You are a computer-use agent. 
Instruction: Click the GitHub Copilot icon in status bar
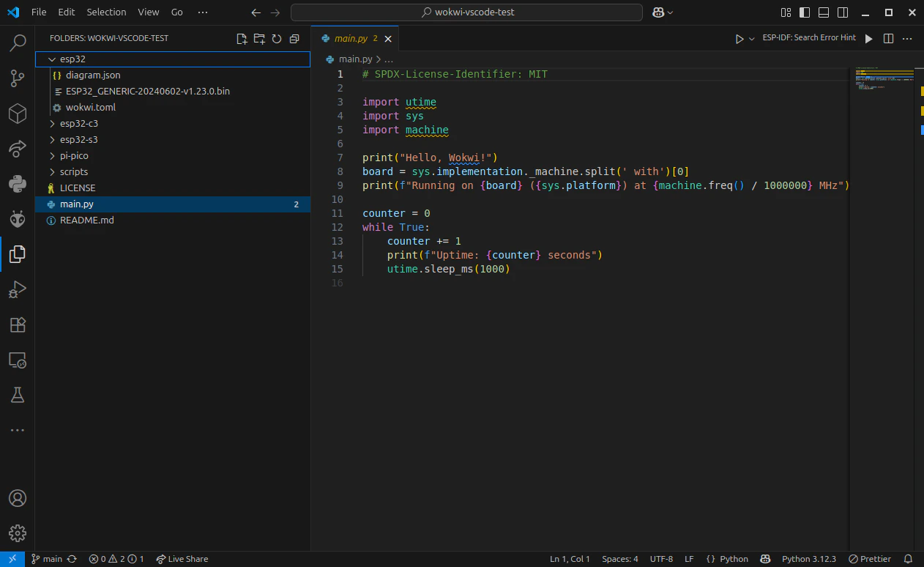766,559
